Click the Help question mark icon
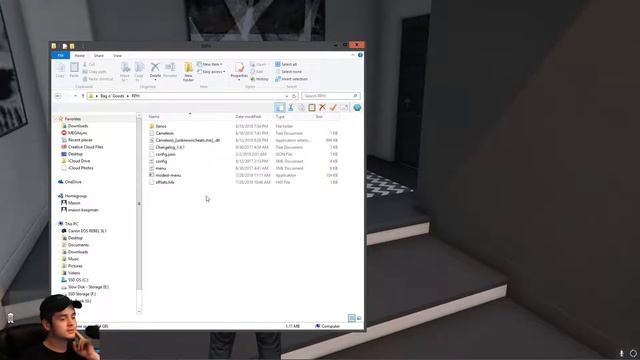The image size is (640, 360). tap(360, 55)
